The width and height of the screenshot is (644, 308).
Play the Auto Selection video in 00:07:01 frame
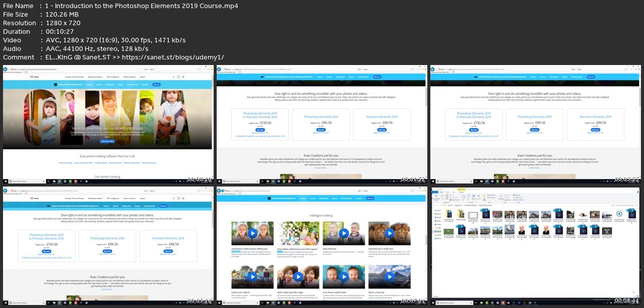[344, 233]
